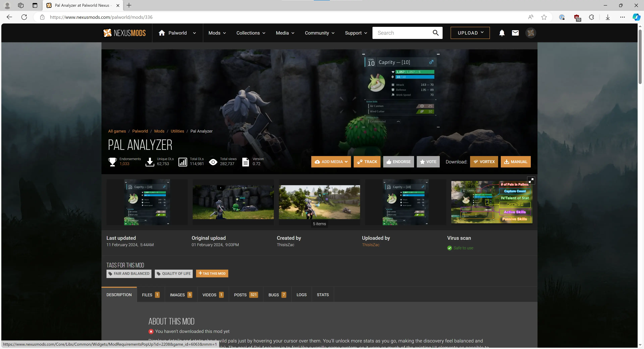This screenshot has width=644, height=349.
Task: Expand the Community menu
Action: (x=319, y=33)
